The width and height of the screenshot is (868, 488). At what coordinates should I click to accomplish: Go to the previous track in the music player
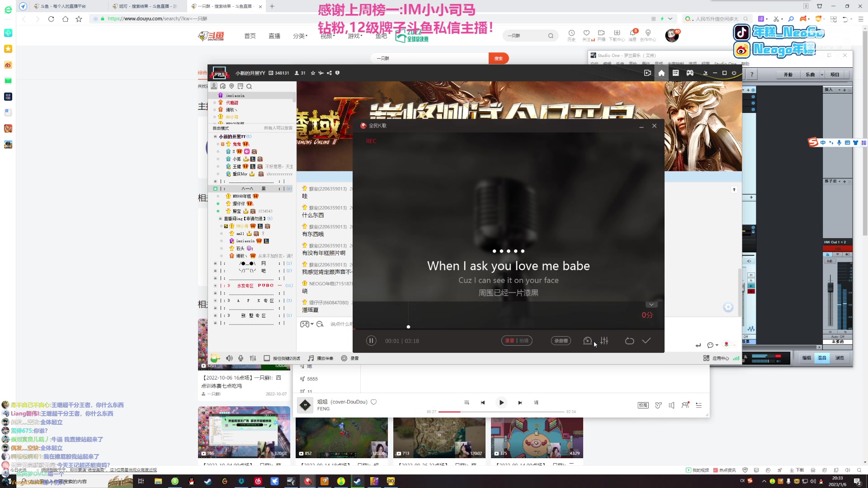click(483, 403)
